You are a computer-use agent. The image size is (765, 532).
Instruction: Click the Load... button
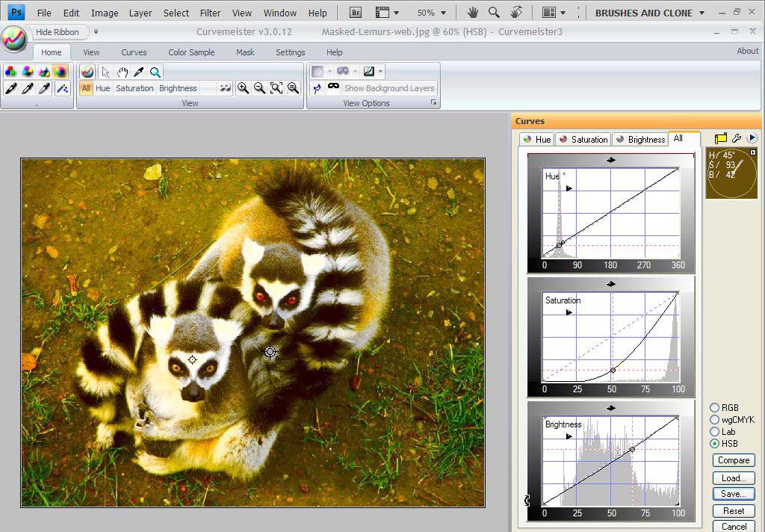click(x=734, y=477)
